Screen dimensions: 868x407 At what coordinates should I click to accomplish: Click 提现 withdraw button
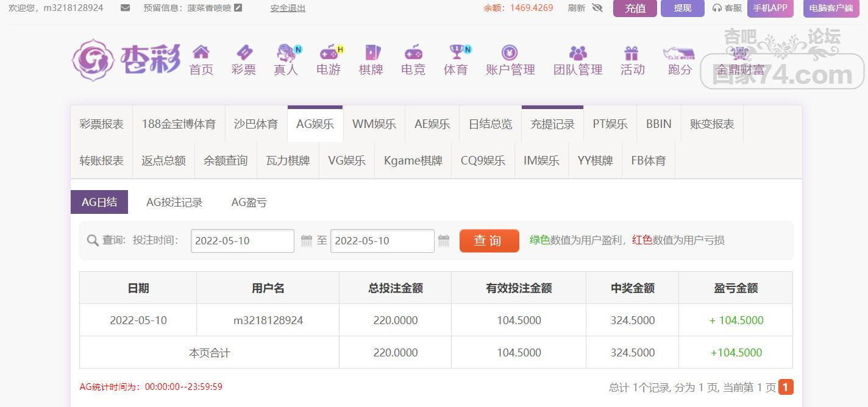(x=683, y=9)
